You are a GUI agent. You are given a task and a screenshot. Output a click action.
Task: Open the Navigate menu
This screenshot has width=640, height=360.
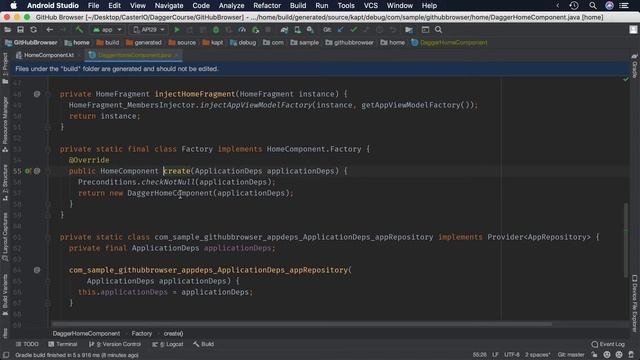(x=169, y=6)
